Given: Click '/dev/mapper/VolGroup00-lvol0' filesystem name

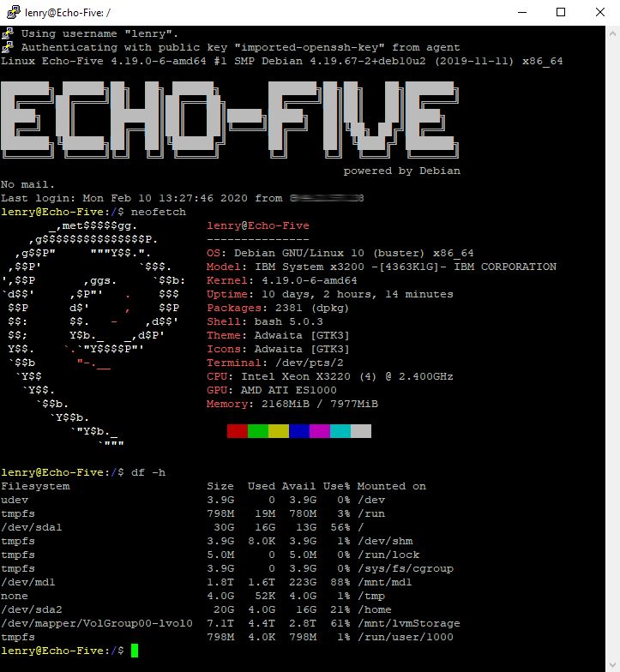Looking at the screenshot, I should point(97,623).
